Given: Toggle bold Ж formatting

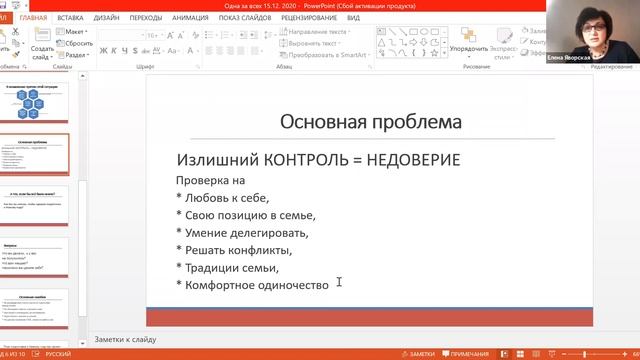Looking at the screenshot, I should (103, 51).
